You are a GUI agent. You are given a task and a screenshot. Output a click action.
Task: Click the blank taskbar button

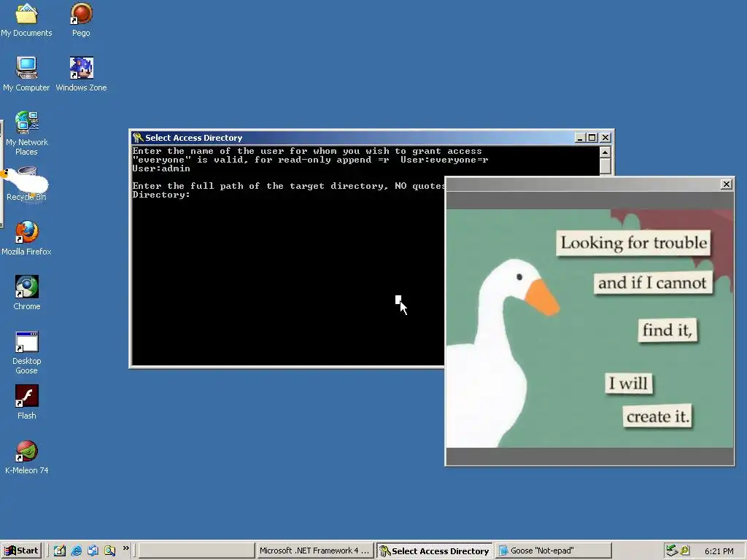pyautogui.click(x=196, y=551)
